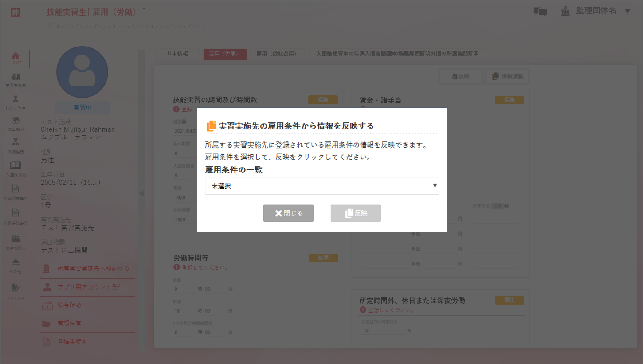Viewport: 643px width, 364px height.
Task: Click the 閉じる button in the dialog
Action: 288,213
